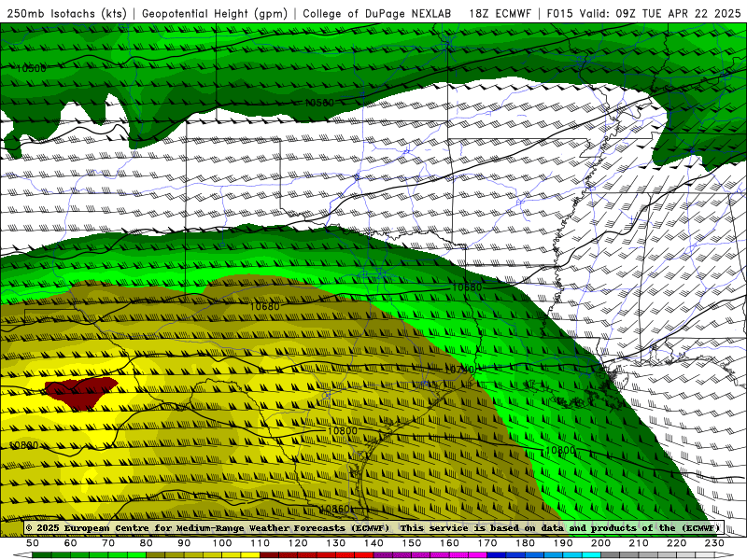
Task: Click the ECMWF copyright notice text
Action: click(373, 527)
